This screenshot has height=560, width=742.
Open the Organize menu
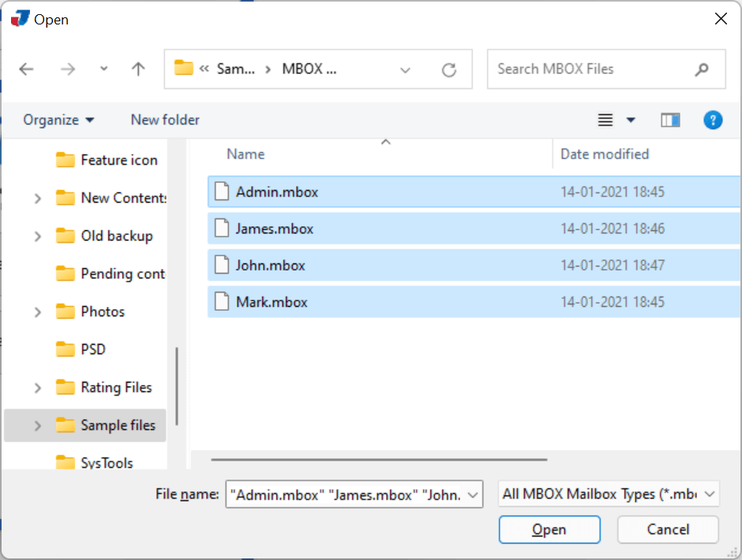(x=58, y=120)
